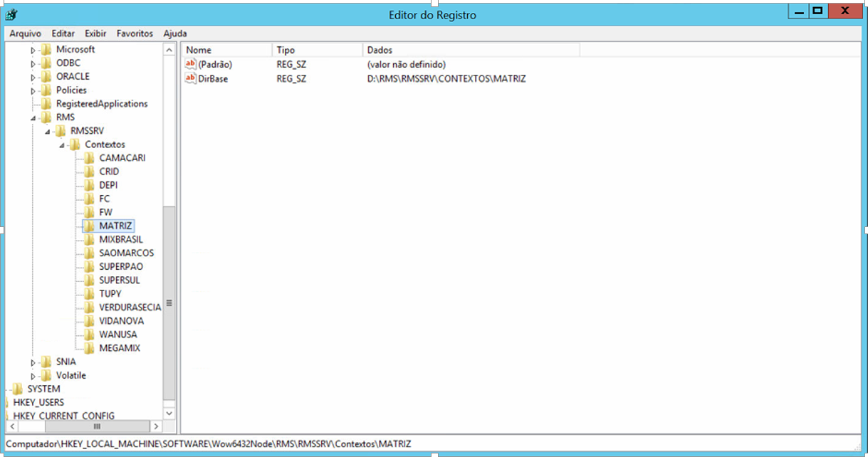Click the SAOMARCOS folder icon

[x=88, y=253]
